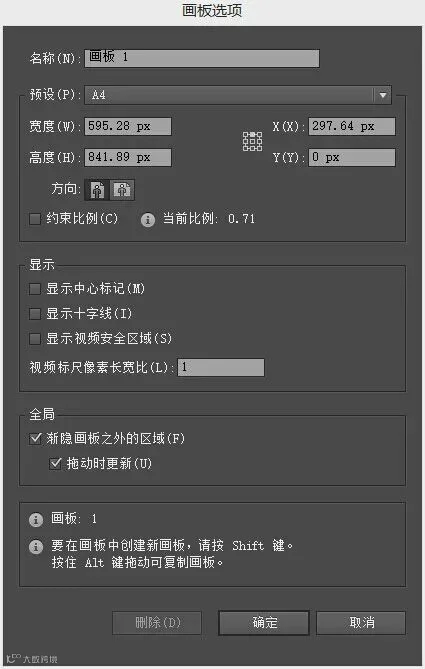Check 显示十字线 option
This screenshot has height=669, width=425.
point(35,314)
